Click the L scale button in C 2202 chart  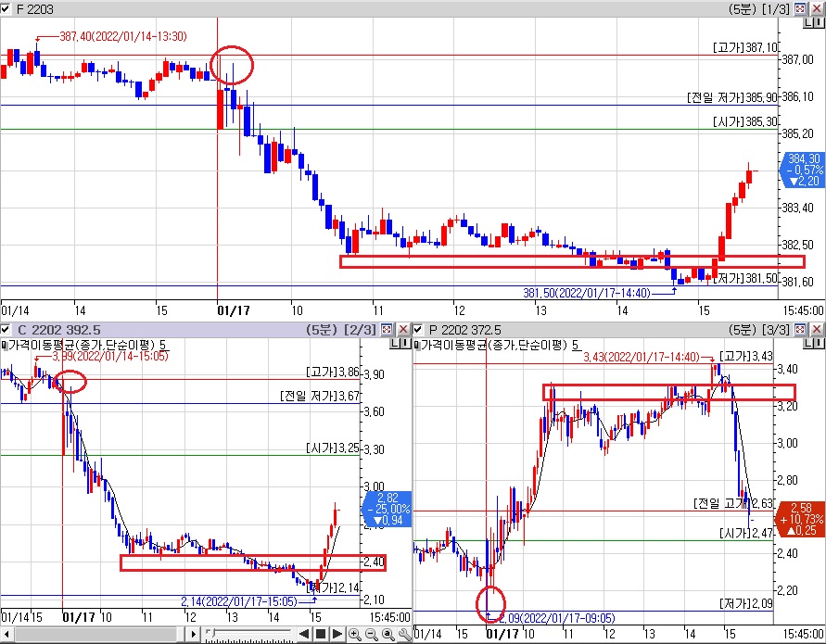tap(396, 344)
